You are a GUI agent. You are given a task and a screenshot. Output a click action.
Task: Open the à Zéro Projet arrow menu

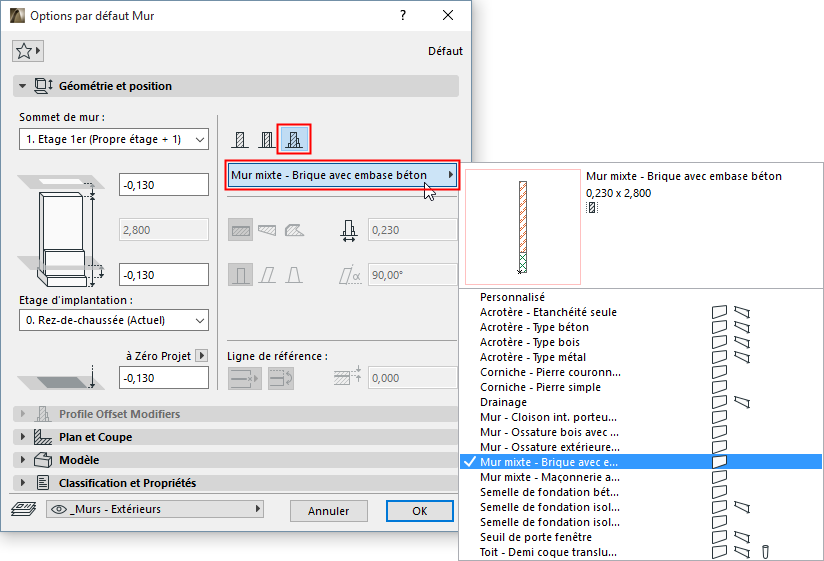pyautogui.click(x=201, y=356)
